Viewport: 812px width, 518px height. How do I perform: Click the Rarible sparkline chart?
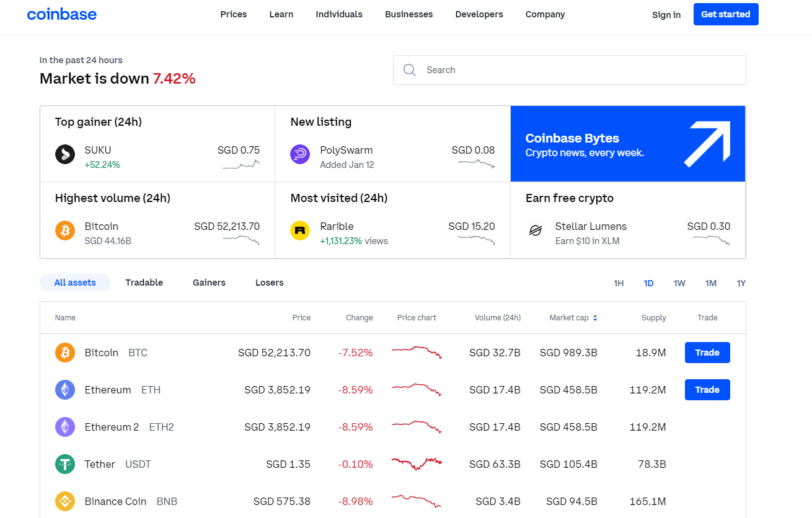[477, 240]
